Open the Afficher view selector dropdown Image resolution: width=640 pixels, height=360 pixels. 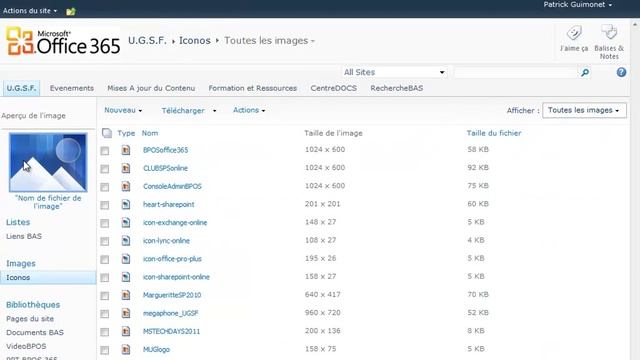(x=584, y=110)
